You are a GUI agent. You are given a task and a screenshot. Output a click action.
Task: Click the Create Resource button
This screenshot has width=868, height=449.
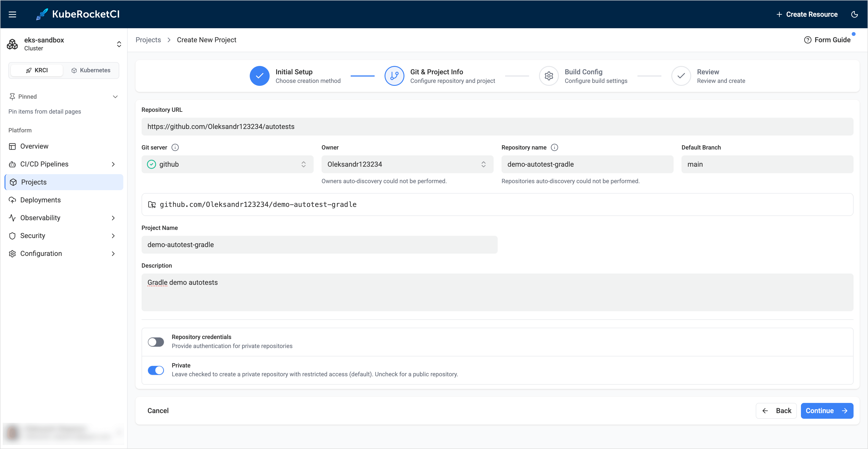pos(807,14)
